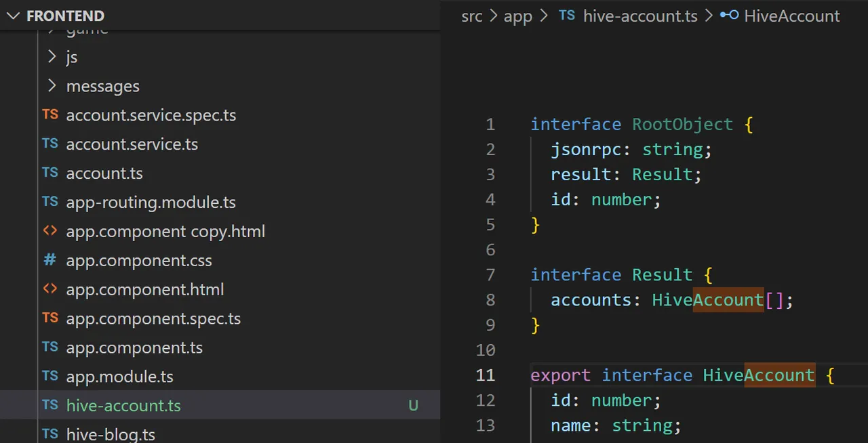Click CSS hash icon of app.component.css
The height and width of the screenshot is (443, 868).
(x=50, y=260)
